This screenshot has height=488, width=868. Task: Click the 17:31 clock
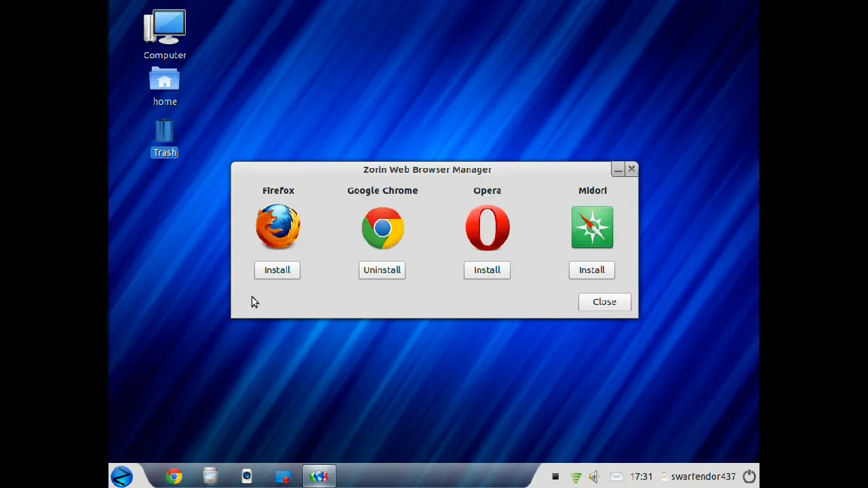pos(641,476)
